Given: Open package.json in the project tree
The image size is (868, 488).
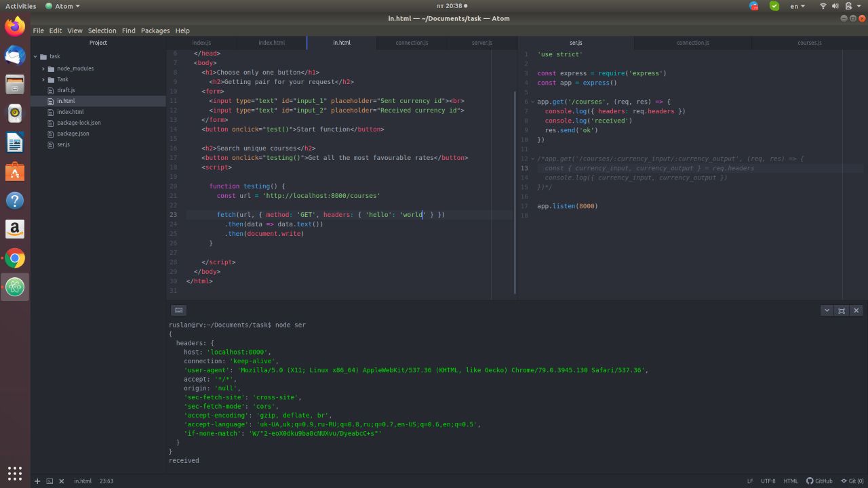Looking at the screenshot, I should [73, 134].
